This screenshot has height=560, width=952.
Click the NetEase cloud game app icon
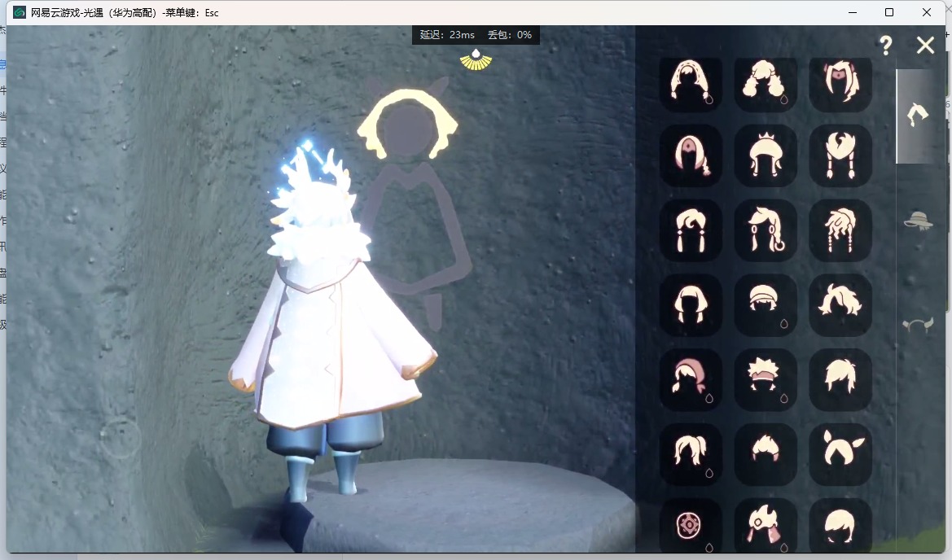(20, 12)
